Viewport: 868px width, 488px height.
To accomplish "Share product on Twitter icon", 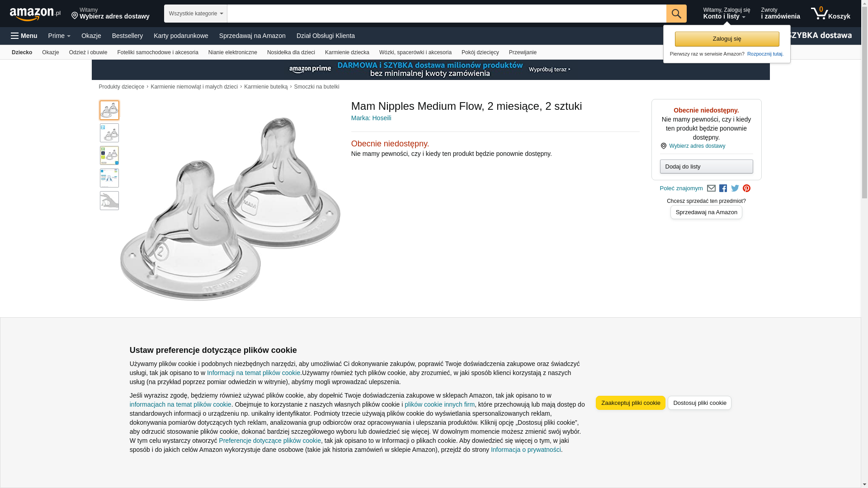I will (735, 188).
